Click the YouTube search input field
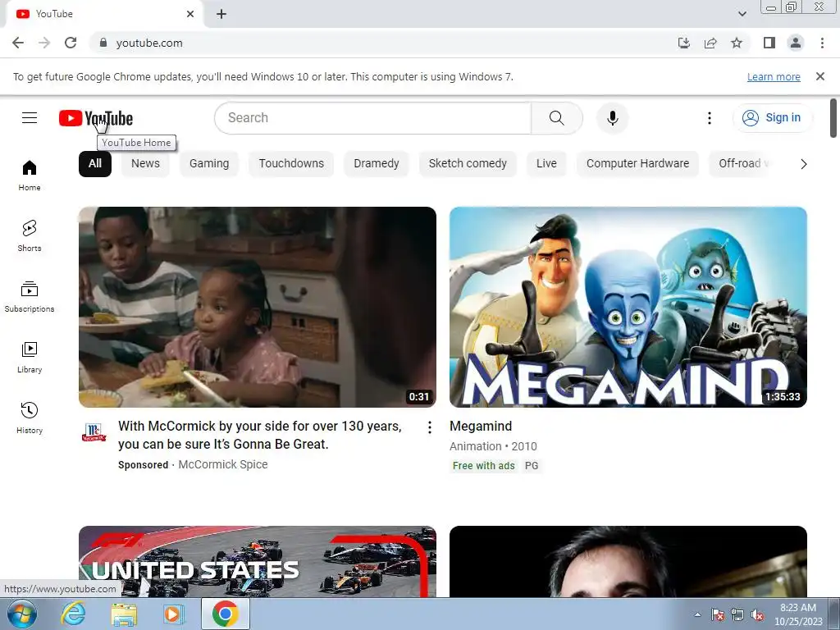The height and width of the screenshot is (630, 840). (x=373, y=118)
